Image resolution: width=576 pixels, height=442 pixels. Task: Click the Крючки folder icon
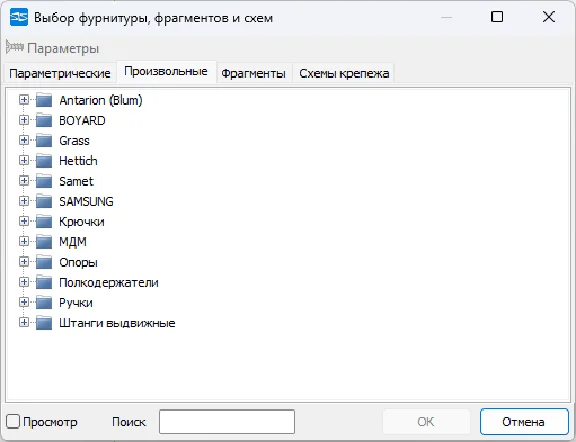coord(44,221)
